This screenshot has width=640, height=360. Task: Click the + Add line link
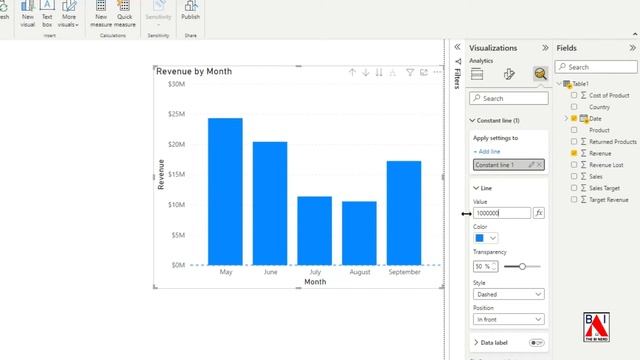tap(487, 151)
